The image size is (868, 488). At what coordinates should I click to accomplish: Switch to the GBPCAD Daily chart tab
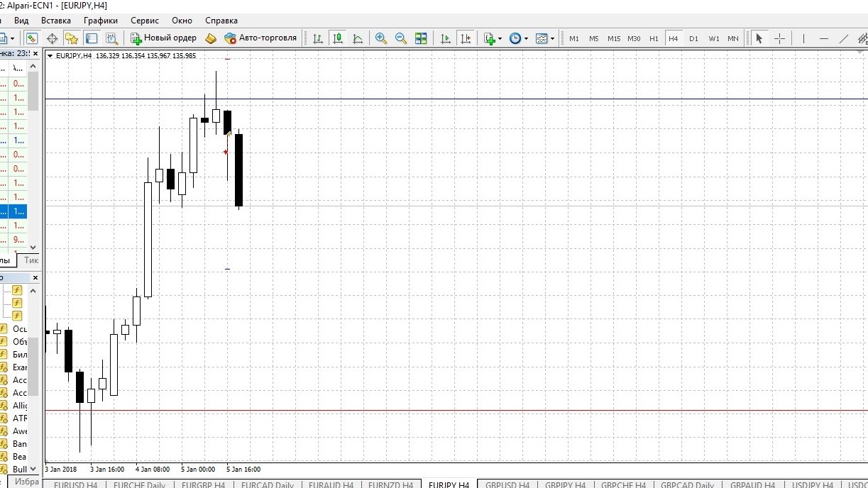687,484
